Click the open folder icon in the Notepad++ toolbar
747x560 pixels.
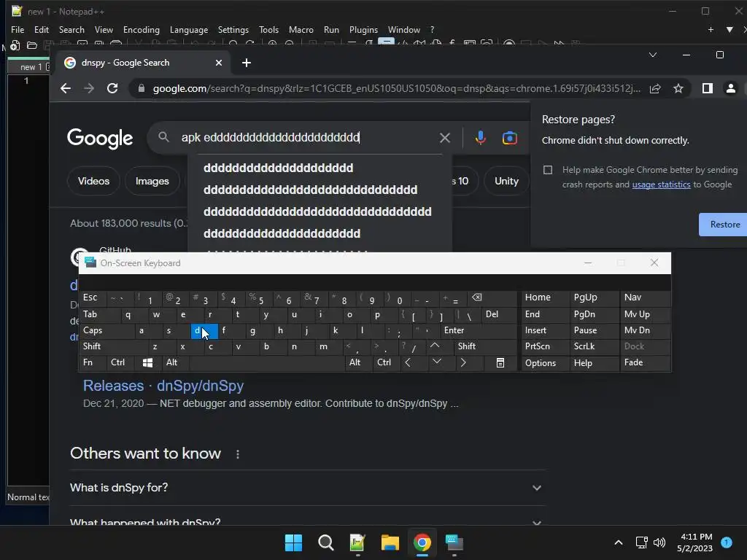coord(32,45)
